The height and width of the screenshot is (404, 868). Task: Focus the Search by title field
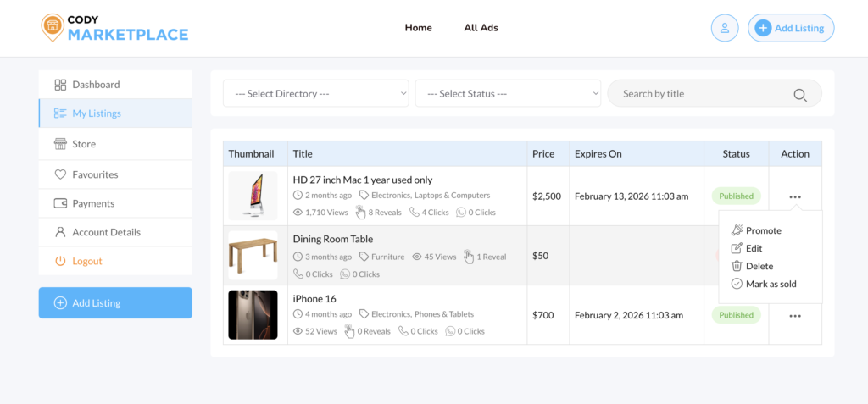704,94
